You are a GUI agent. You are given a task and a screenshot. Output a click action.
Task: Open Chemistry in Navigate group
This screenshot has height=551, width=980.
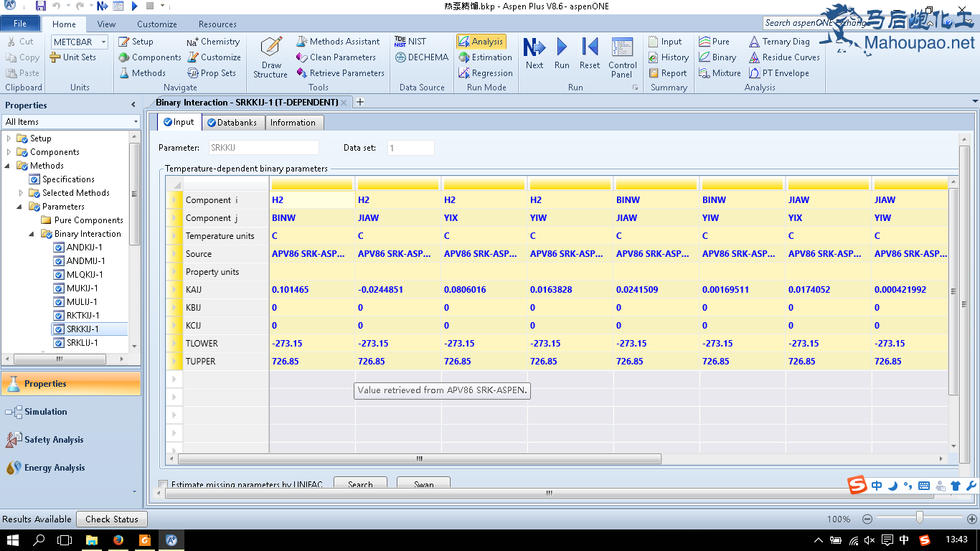pyautogui.click(x=213, y=42)
